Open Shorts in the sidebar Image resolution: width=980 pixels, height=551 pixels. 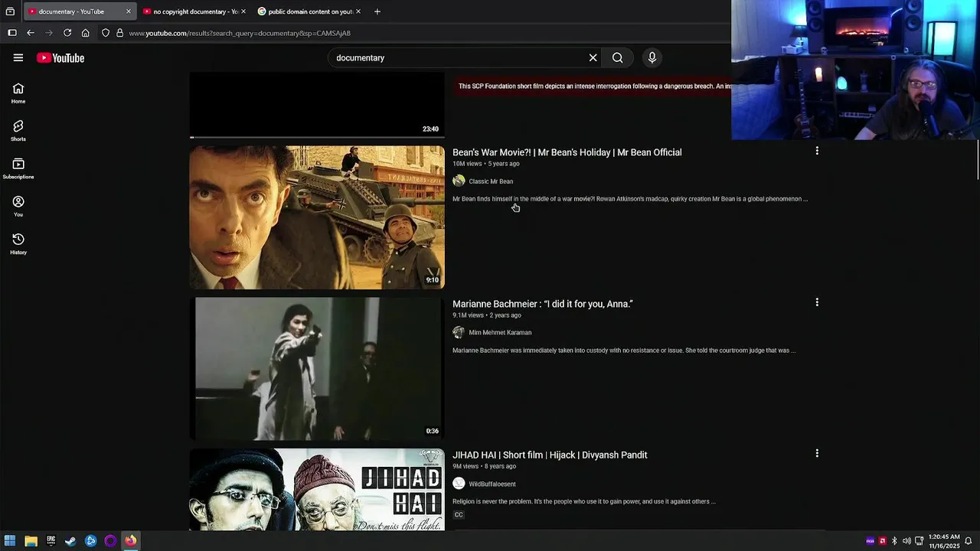coord(18,131)
